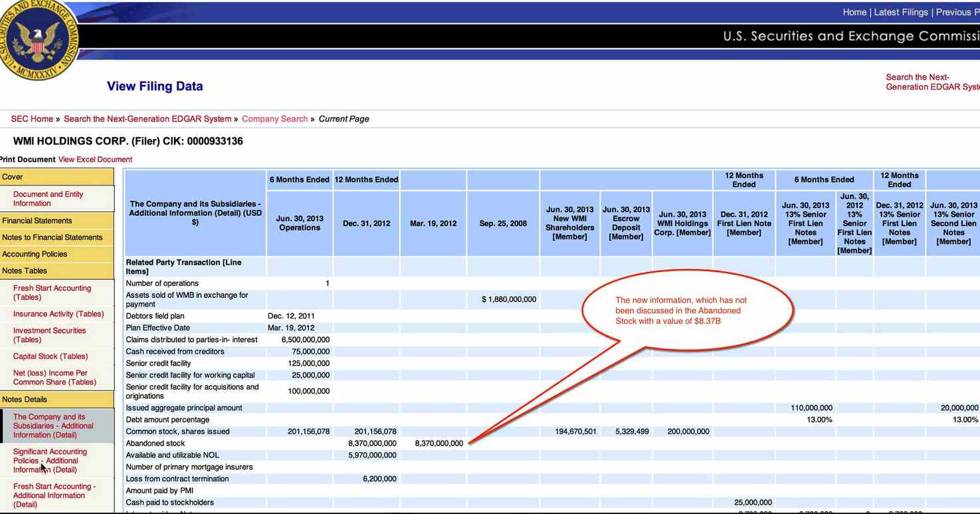Click 'Number of primary mortgage insurers' label

[189, 467]
